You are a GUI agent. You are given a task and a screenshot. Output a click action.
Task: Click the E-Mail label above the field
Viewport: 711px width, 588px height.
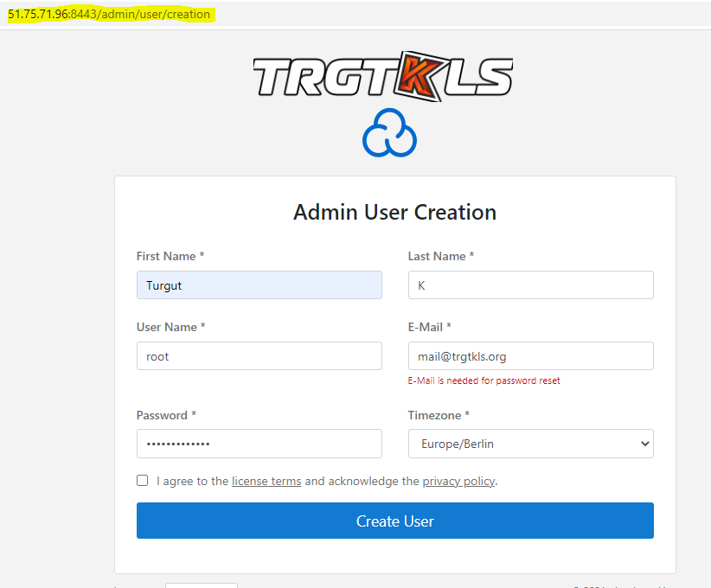click(429, 327)
